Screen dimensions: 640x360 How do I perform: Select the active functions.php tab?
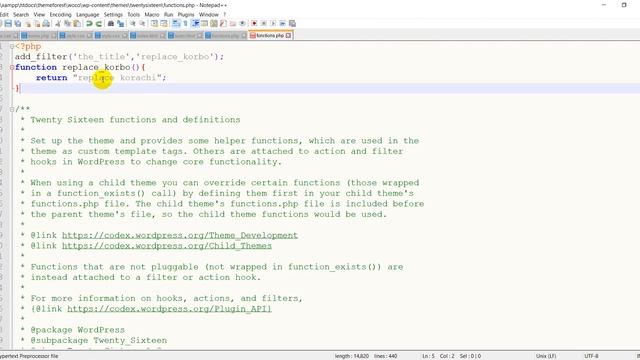(x=269, y=36)
